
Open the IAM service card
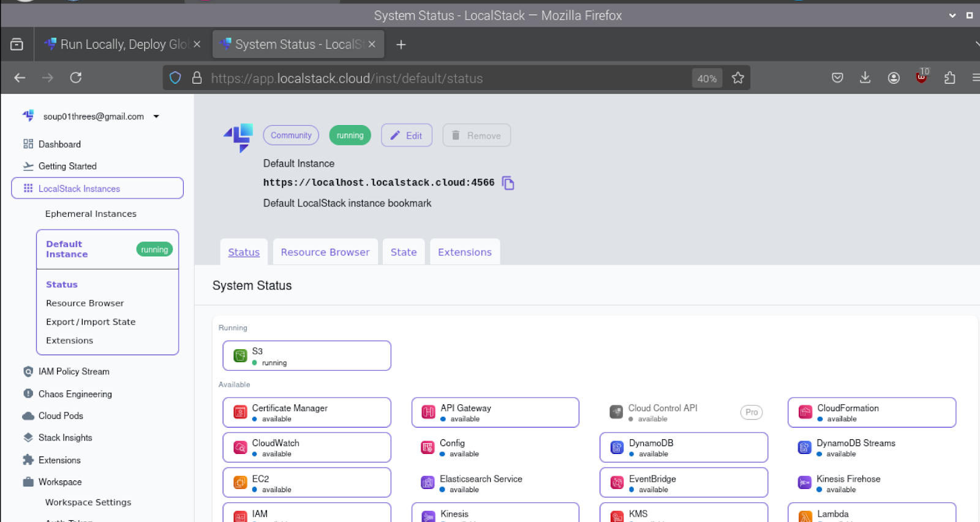pos(307,513)
